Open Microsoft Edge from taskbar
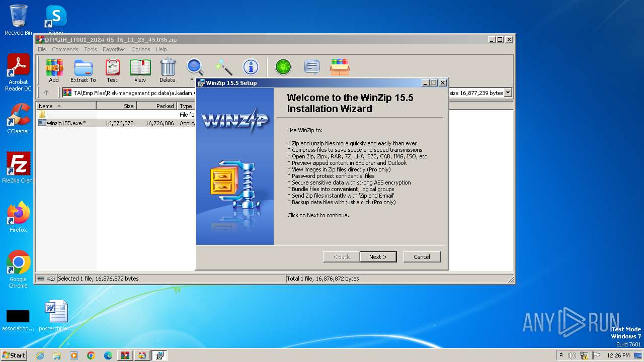644x362 pixels. click(108, 355)
